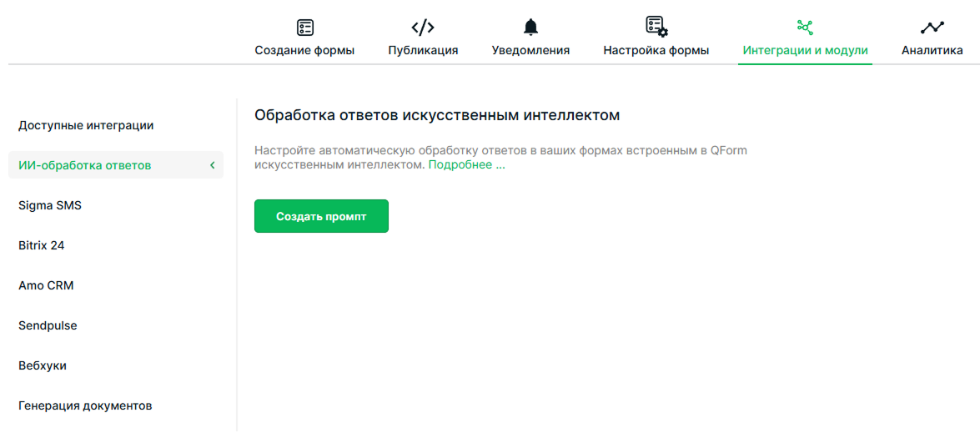Create a new prompt with Создать промпт
980x448 pixels.
tap(321, 216)
